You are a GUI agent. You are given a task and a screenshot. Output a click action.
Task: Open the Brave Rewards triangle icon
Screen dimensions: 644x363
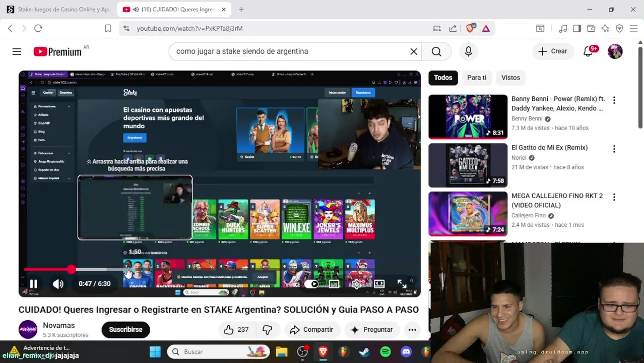(486, 29)
